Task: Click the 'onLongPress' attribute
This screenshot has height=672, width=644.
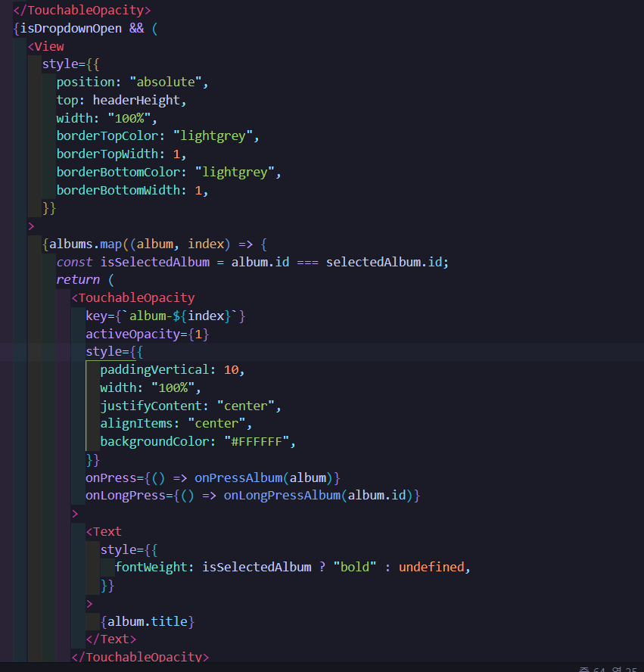Action: (x=126, y=496)
